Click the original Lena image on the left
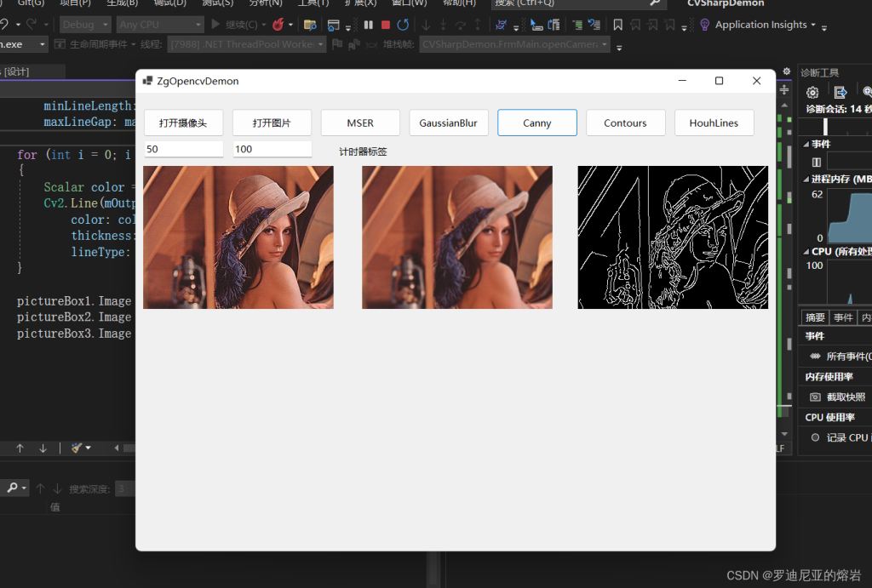Screen dimensions: 872x588 [x=238, y=237]
